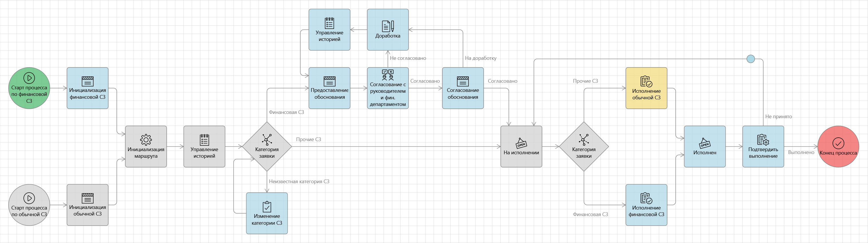868x243 pixels.
Task: Click the gear icon in Инициализация маршрута
Action: click(x=146, y=139)
